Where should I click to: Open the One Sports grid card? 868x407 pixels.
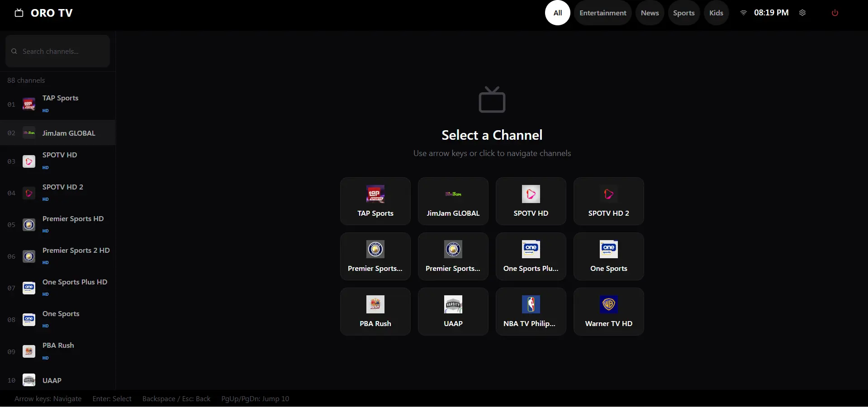(x=609, y=256)
